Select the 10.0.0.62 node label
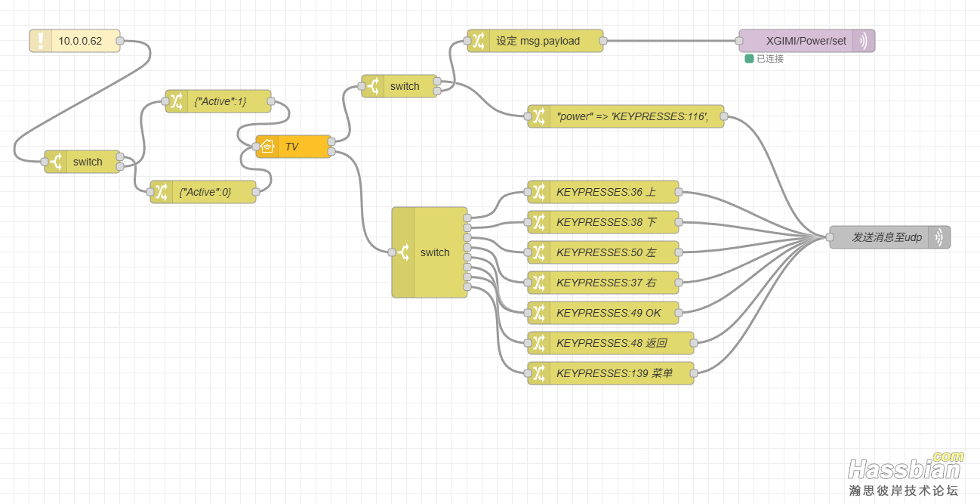 pos(80,41)
